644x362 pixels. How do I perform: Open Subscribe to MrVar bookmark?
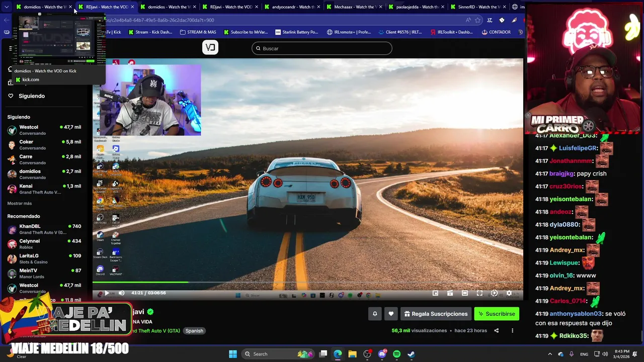coord(246,32)
